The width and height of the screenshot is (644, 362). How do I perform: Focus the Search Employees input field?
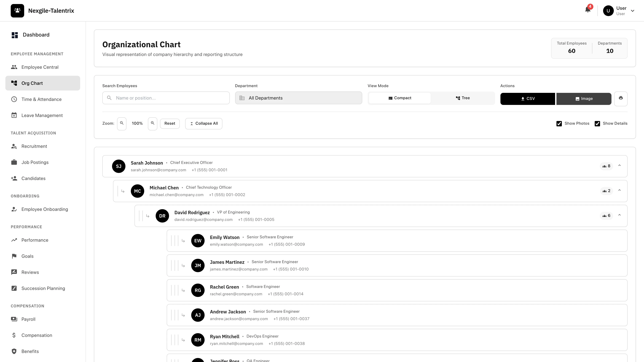point(166,98)
